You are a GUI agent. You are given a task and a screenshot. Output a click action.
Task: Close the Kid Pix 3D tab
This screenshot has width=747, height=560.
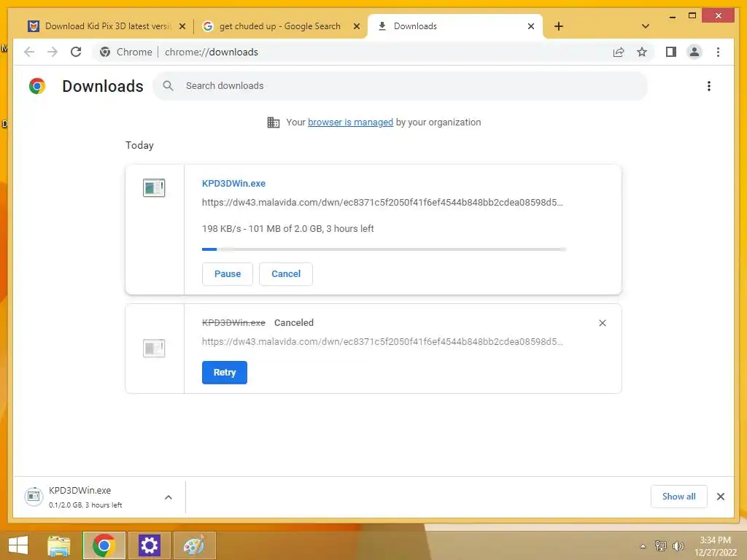point(182,26)
